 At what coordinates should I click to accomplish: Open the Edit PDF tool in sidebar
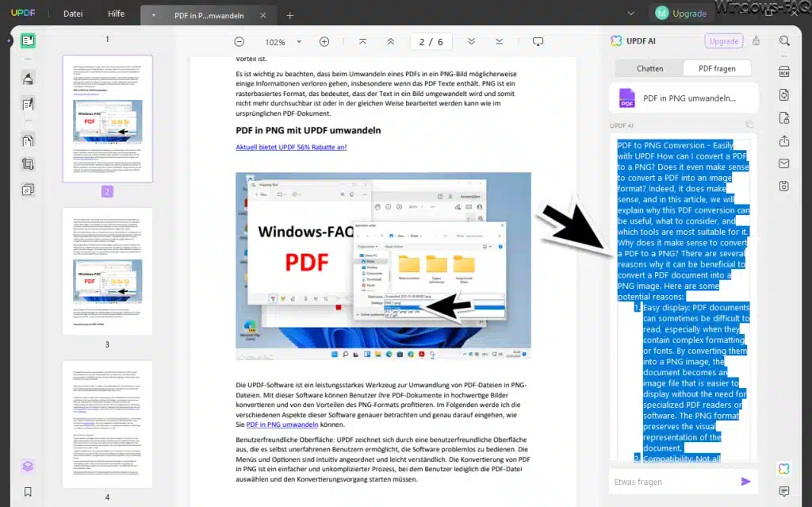28,104
